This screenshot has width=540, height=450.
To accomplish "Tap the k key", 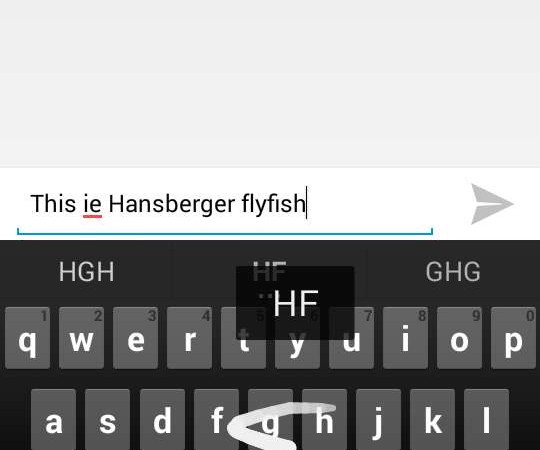I will (433, 419).
